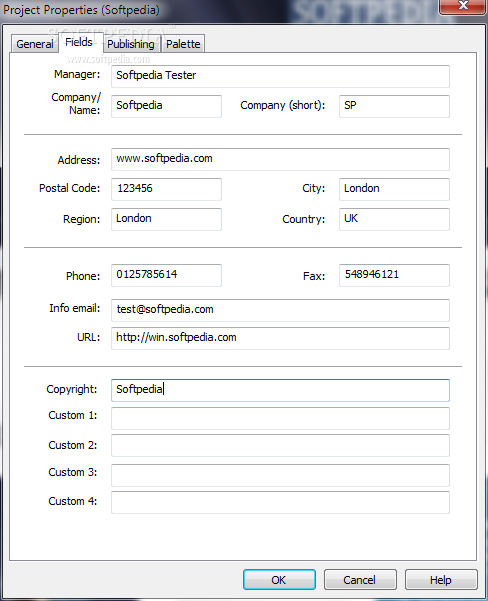Click the "Postal Code:" label

69,188
